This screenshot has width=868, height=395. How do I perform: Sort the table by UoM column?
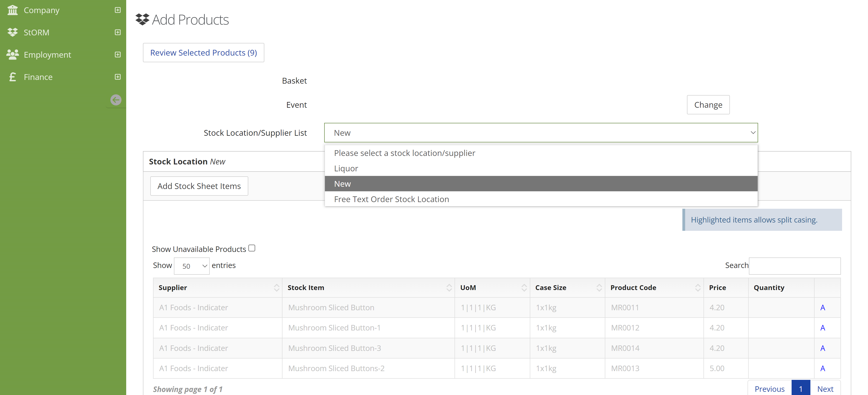[x=492, y=288]
